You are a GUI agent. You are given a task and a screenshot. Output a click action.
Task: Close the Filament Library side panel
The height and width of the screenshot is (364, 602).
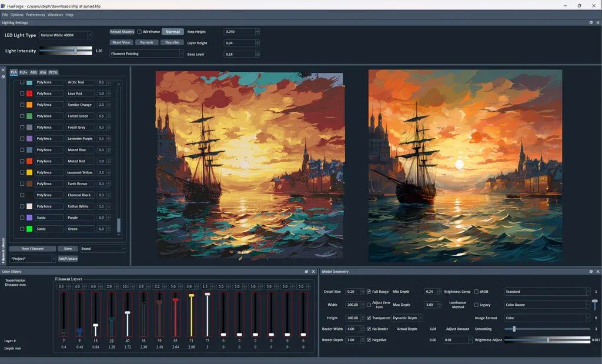[x=3, y=70]
